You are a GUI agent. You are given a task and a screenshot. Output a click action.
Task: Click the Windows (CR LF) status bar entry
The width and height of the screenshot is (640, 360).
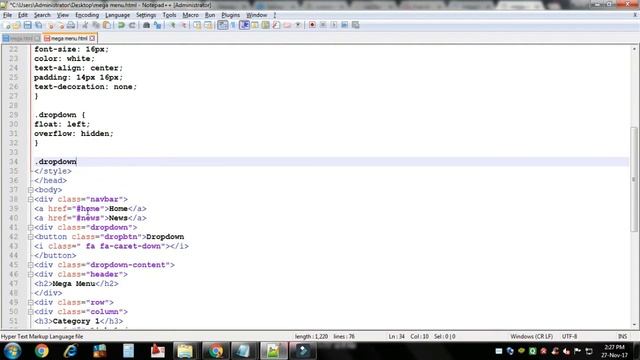pos(531,336)
